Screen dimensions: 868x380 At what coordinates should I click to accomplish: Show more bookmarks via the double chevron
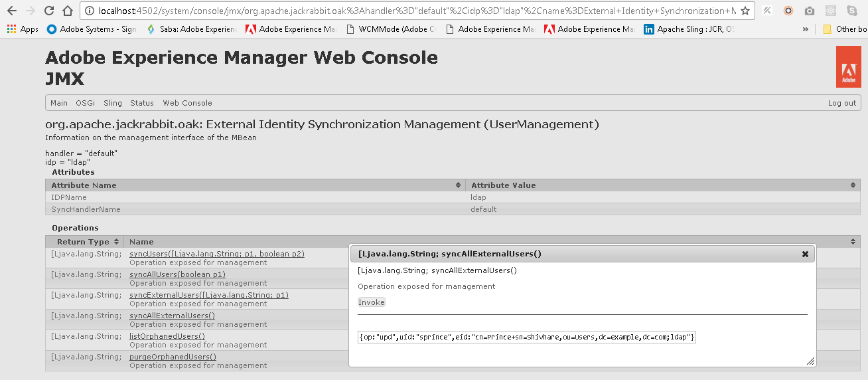click(x=806, y=29)
